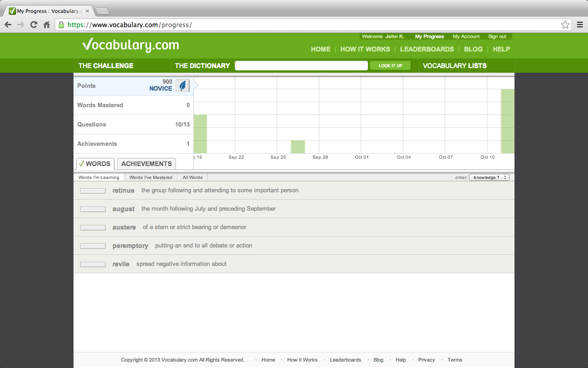Click the Sign out link

point(497,37)
